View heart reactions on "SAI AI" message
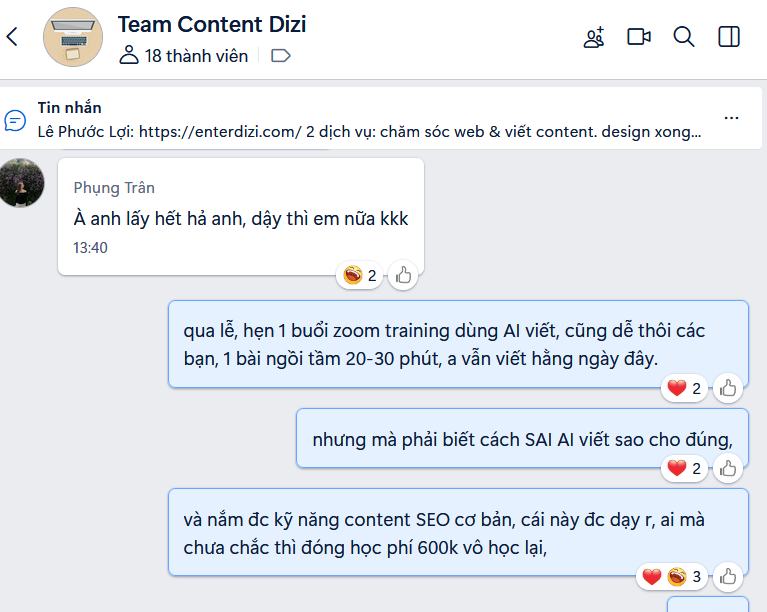The width and height of the screenshot is (767, 612). [x=685, y=467]
